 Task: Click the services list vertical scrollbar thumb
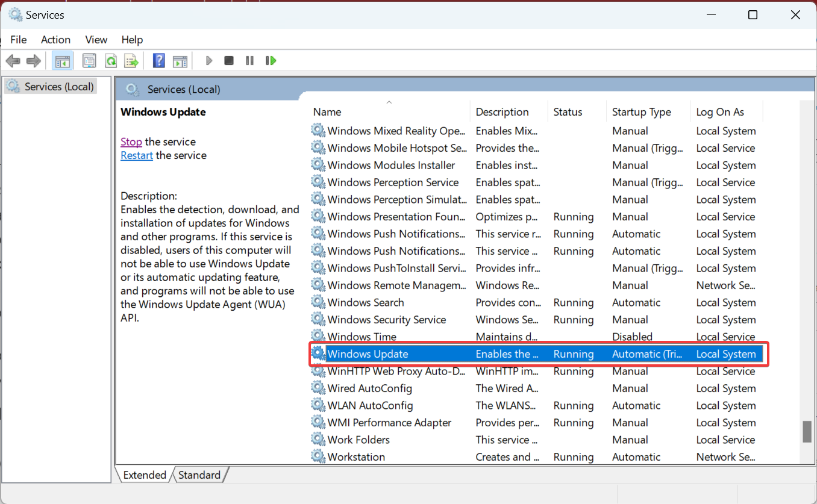[807, 431]
